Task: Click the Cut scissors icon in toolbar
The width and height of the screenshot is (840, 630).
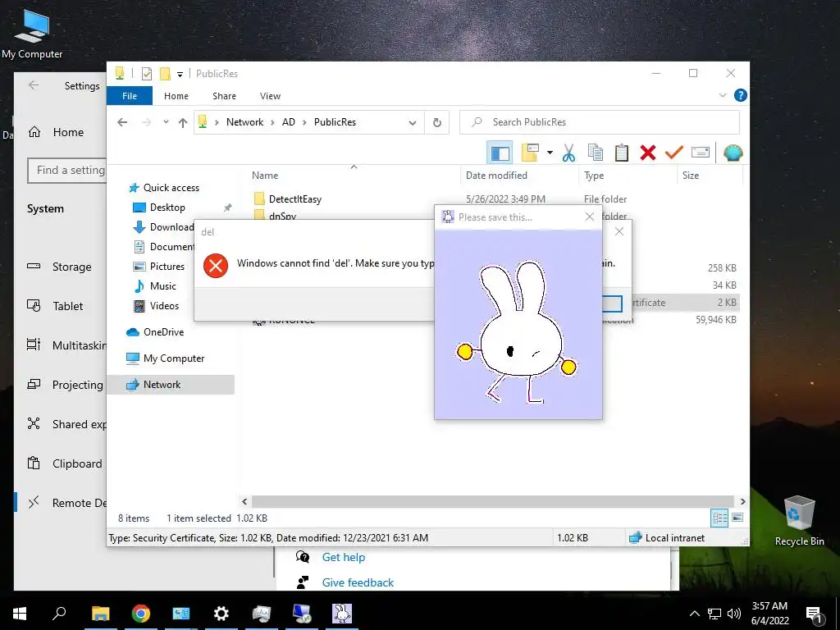Action: [568, 153]
